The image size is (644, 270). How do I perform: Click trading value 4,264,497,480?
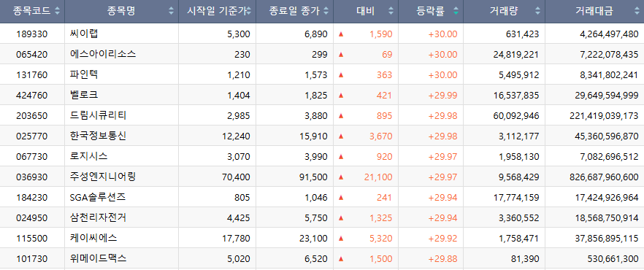coord(609,34)
